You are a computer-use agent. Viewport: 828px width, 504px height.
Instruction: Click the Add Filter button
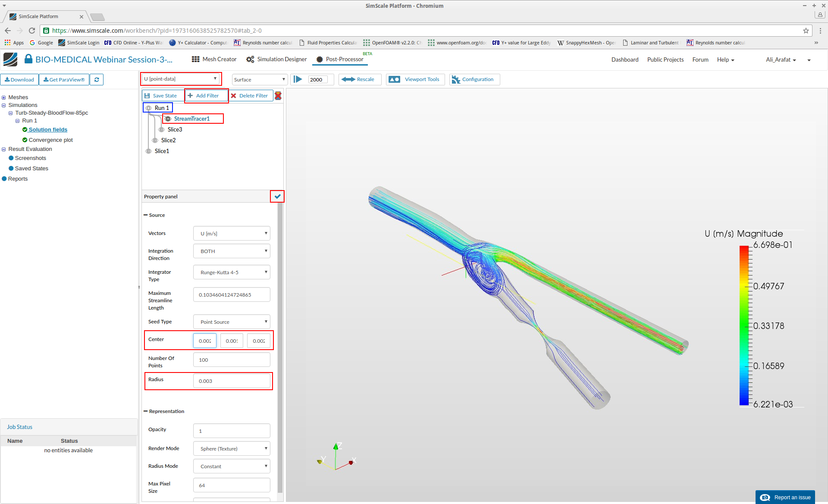coord(204,96)
